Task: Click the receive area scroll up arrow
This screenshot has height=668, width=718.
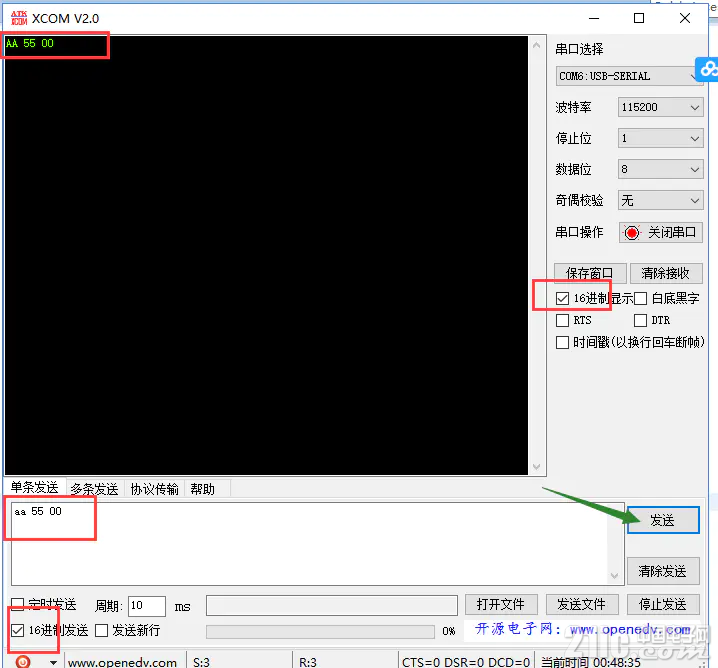Action: 537,45
